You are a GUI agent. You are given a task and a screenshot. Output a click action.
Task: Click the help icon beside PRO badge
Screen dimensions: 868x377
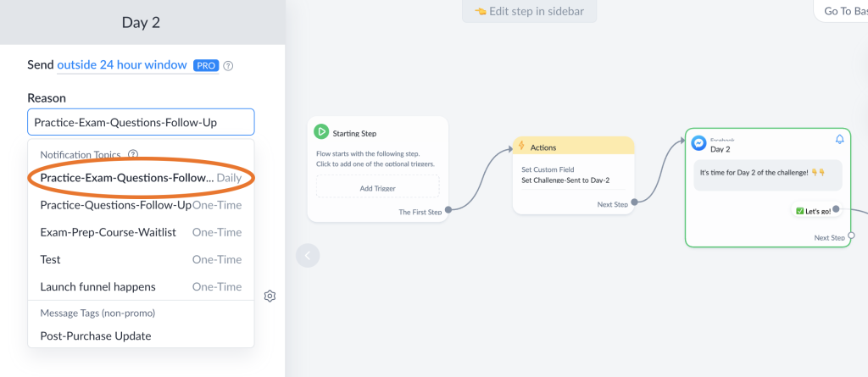(228, 65)
